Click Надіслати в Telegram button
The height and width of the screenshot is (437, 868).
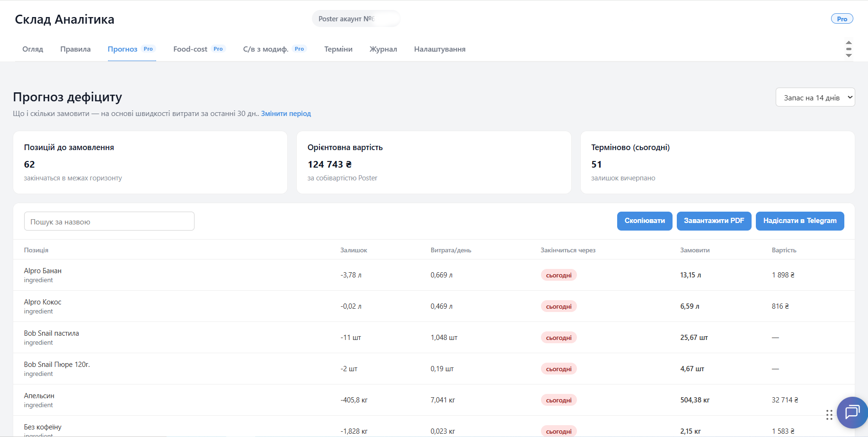click(800, 221)
